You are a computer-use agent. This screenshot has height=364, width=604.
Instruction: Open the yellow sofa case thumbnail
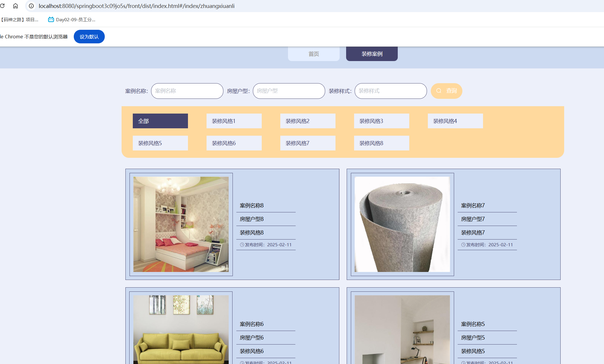[181, 329]
